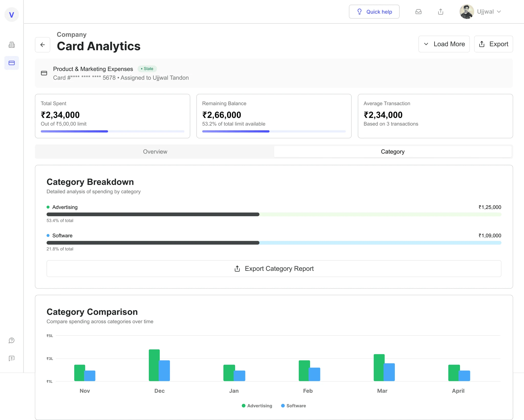This screenshot has width=524, height=420.
Task: Click the Advertising category progress bar
Action: 274,214
